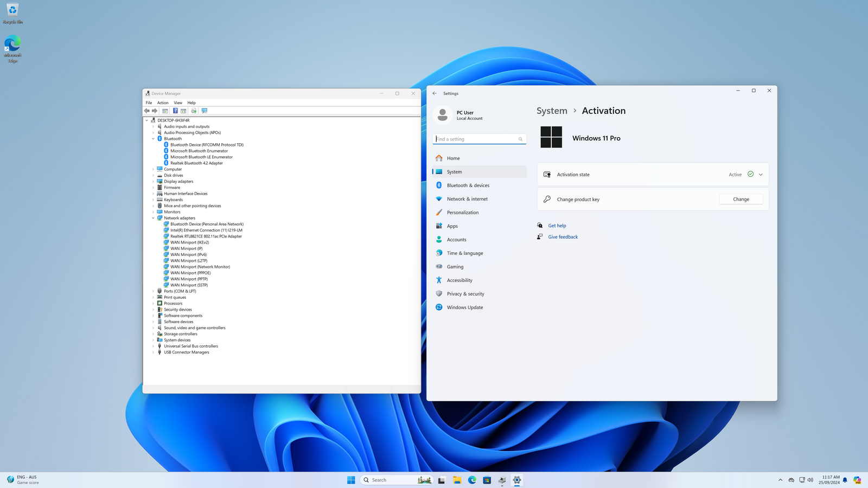Click the Home icon in Settings sidebar
868x488 pixels.
pyautogui.click(x=439, y=158)
